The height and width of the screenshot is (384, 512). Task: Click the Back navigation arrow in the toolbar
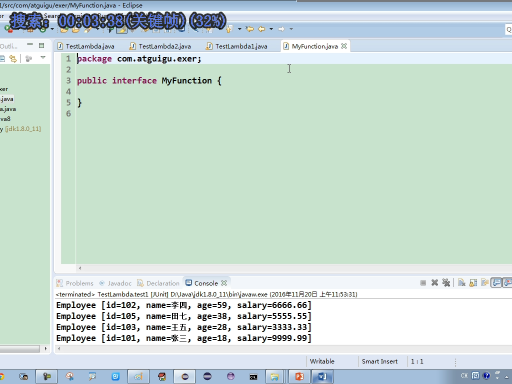coord(261,29)
